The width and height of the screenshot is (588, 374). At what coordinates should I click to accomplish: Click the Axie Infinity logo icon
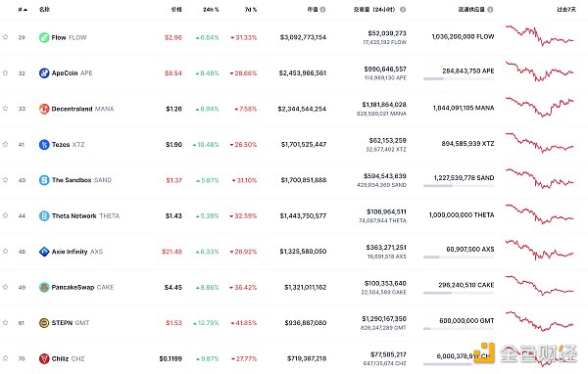[44, 252]
